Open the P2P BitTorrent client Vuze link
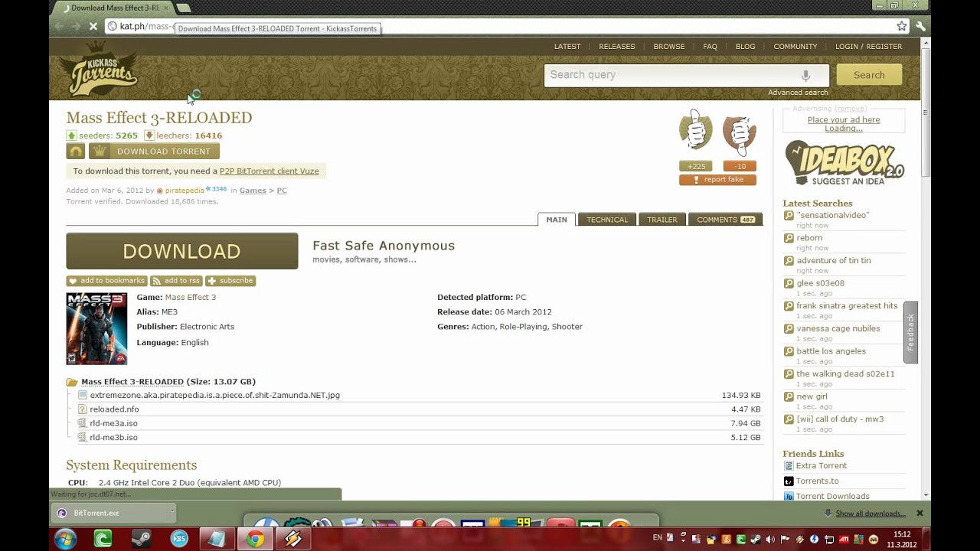980x551 pixels. click(x=269, y=171)
